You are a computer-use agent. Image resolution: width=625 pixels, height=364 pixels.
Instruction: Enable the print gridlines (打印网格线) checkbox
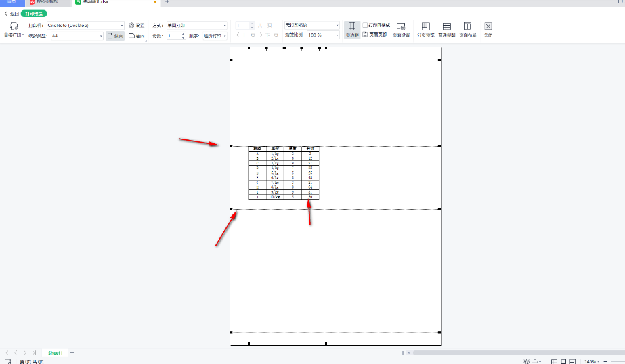click(x=365, y=25)
